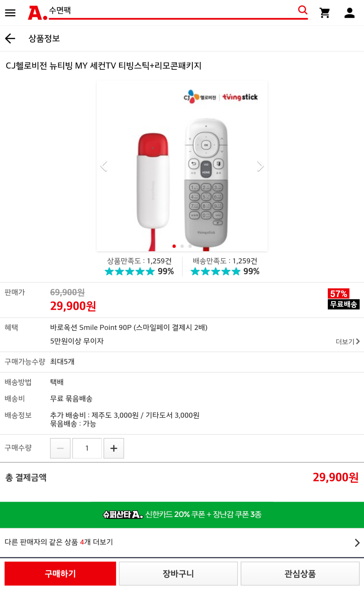Click the quantity input field
Image resolution: width=364 pixels, height=589 pixels.
[87, 448]
